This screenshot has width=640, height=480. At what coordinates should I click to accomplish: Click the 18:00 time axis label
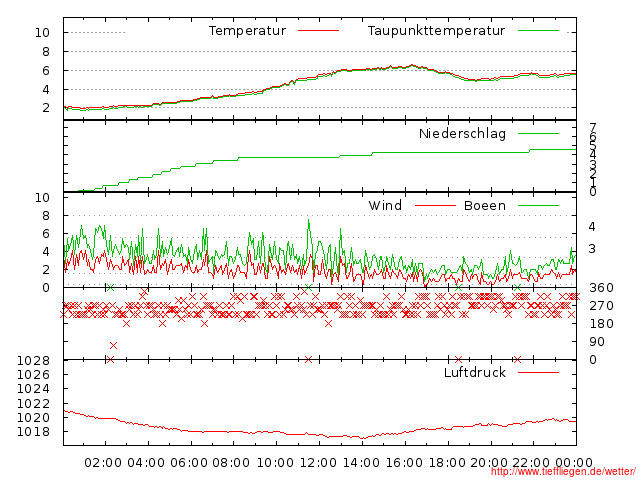(x=447, y=463)
